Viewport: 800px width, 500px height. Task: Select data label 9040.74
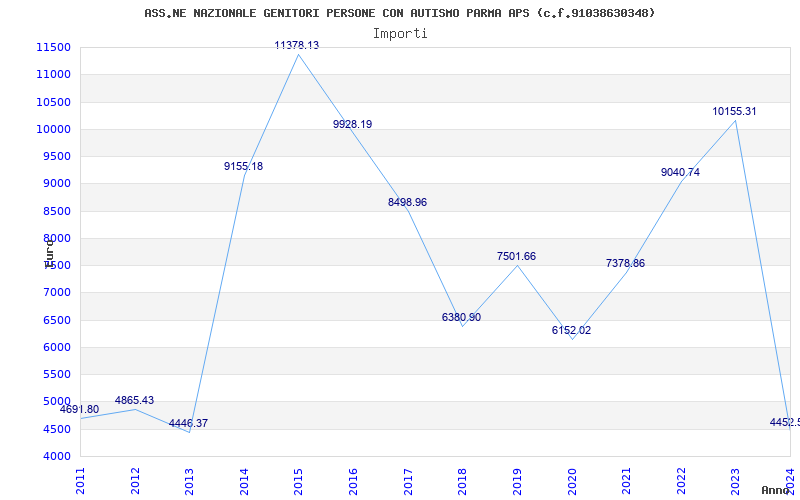[681, 172]
